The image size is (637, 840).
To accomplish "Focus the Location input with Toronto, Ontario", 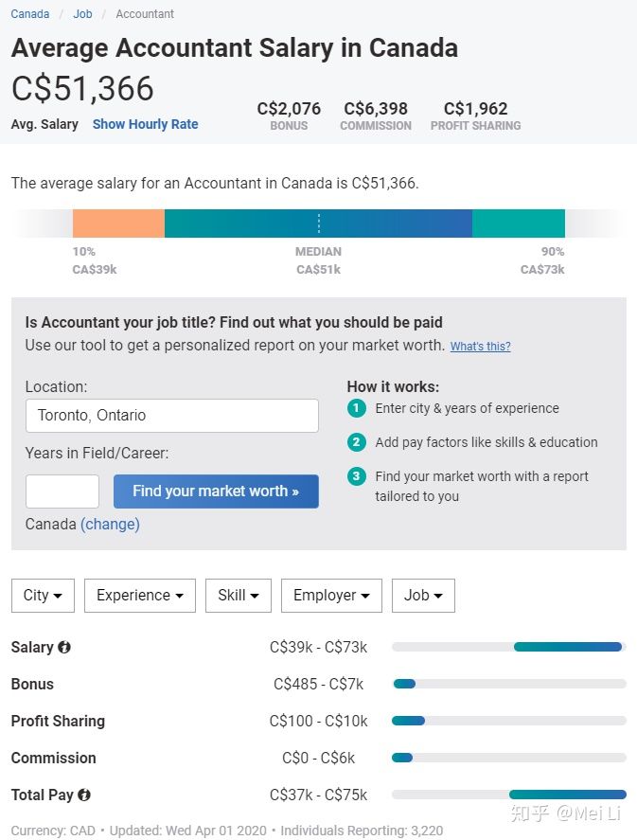I will [x=171, y=416].
